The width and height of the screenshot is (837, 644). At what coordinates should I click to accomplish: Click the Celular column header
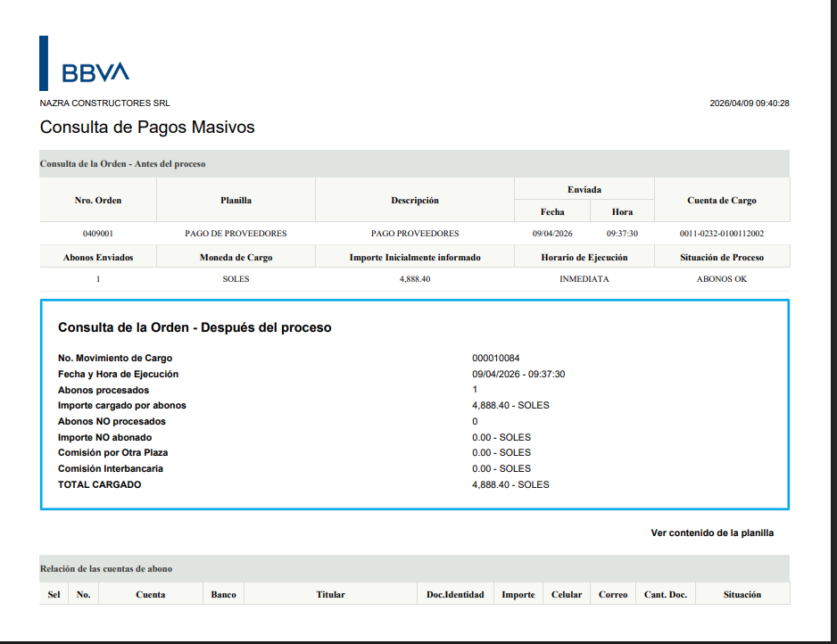tap(567, 594)
